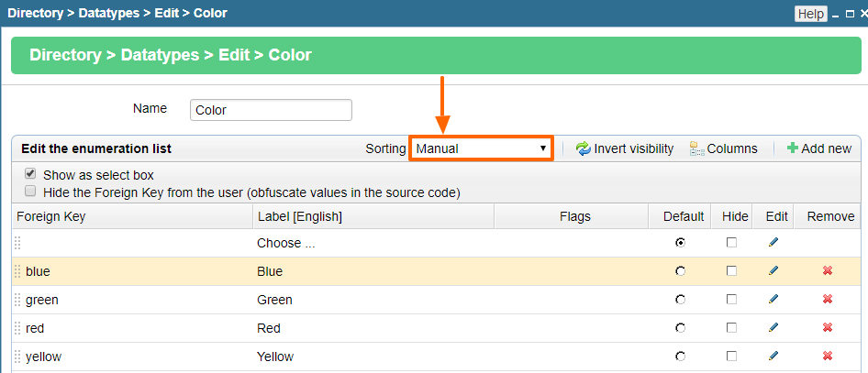Remove the yellow row
The image size is (868, 373).
pyautogui.click(x=828, y=356)
